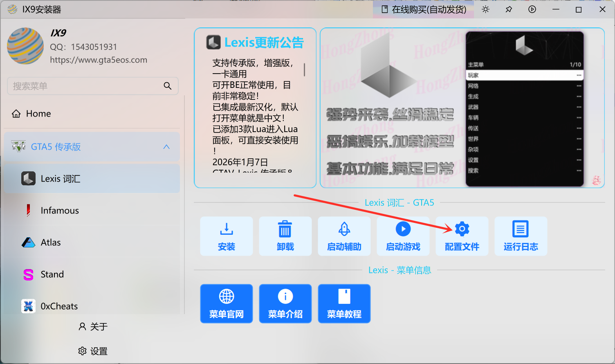Image resolution: width=615 pixels, height=364 pixels.
Task: Select Stand in the sidebar
Action: point(52,274)
